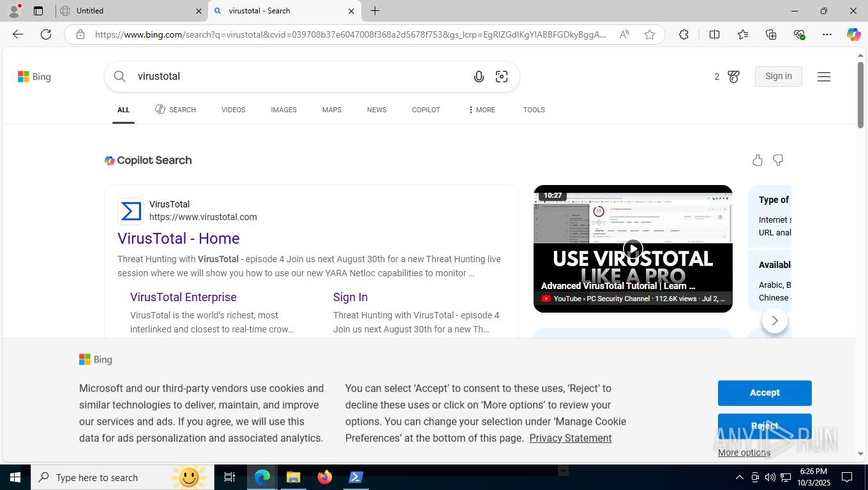
Task: Close the virustotal - Search tab
Action: tap(351, 11)
